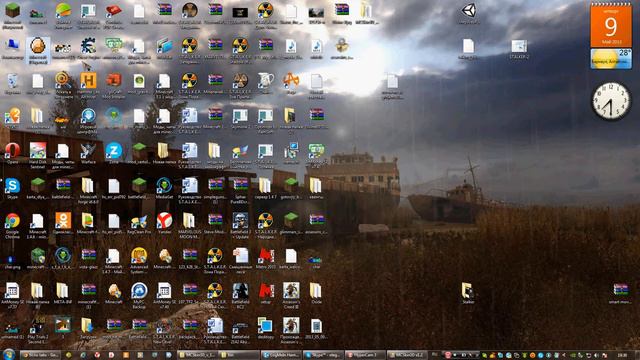Click the analog clock gadget

click(611, 101)
